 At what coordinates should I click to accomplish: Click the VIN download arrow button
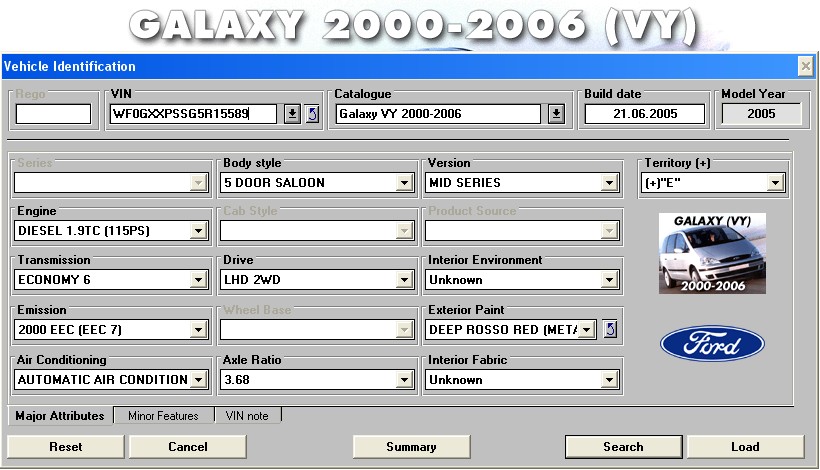[292, 114]
